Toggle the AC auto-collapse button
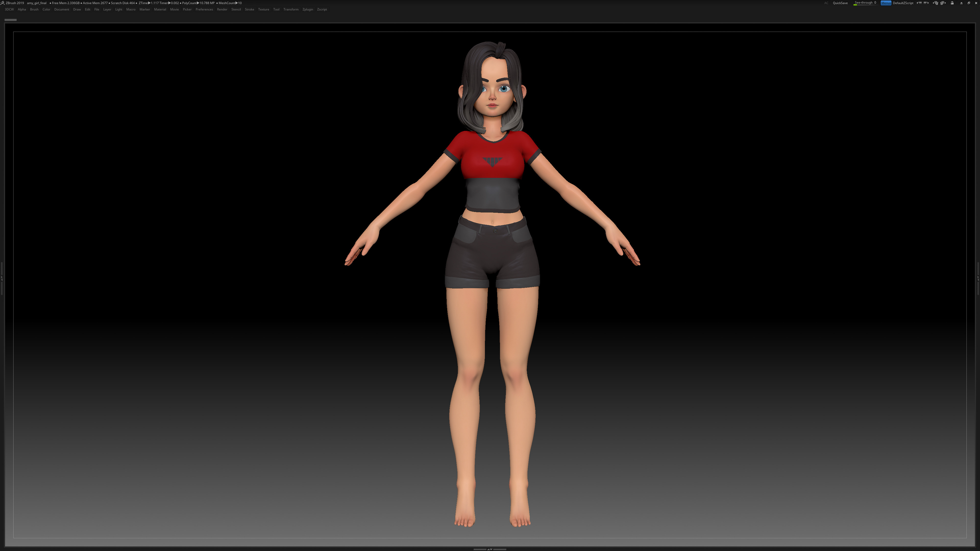The image size is (980, 551). coord(826,3)
